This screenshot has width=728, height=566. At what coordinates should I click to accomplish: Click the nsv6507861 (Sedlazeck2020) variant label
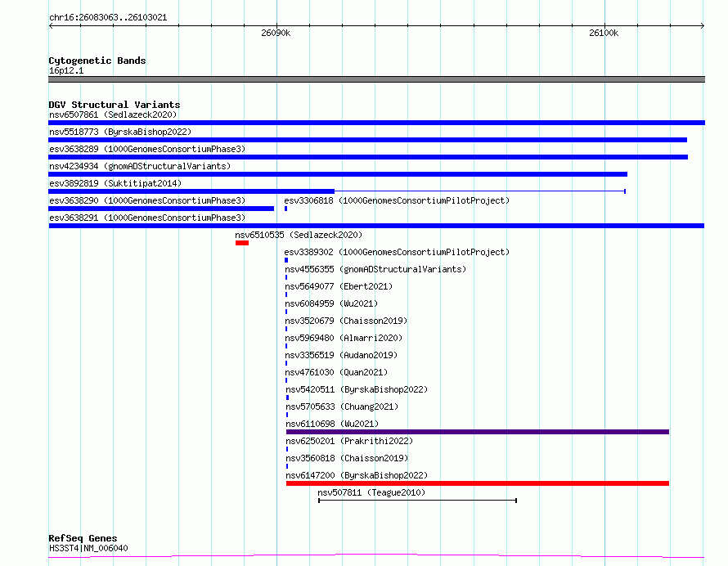[x=113, y=115]
